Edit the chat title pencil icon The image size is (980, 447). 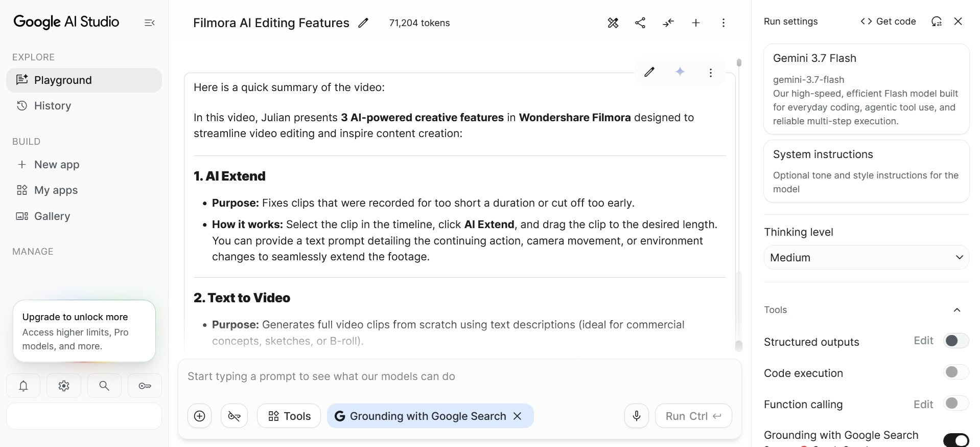point(363,23)
